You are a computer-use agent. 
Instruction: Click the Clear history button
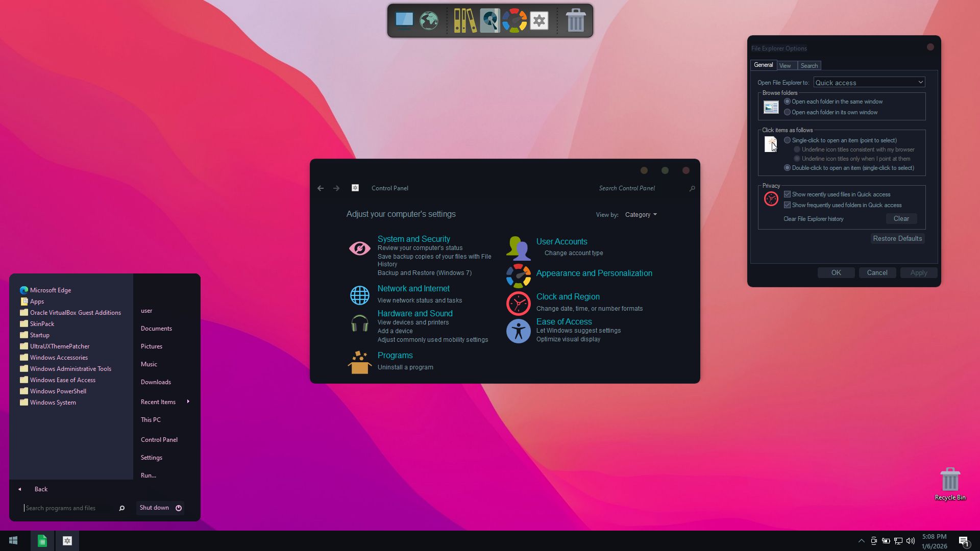[901, 219]
